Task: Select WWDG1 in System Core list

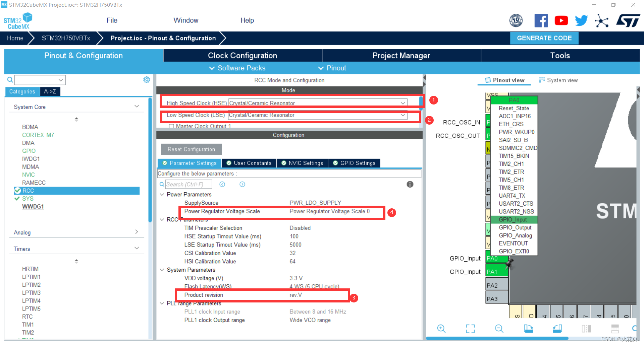Action: pos(33,207)
